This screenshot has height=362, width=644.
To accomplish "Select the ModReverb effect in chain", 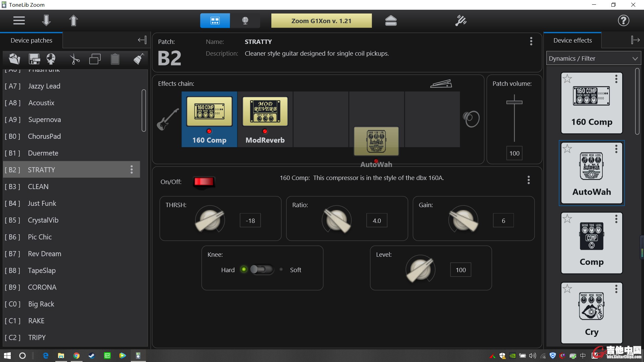I will click(265, 119).
